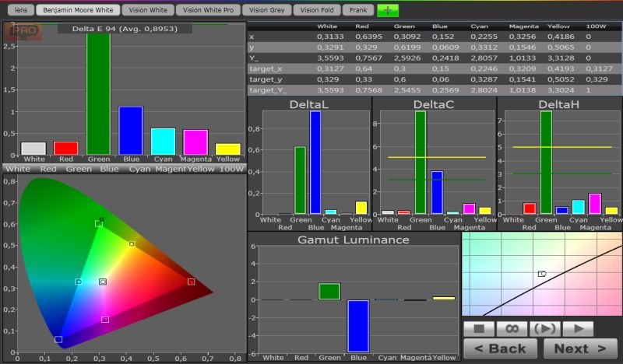Switch to Vision Grey tab
The width and height of the screenshot is (623, 364).
point(266,10)
